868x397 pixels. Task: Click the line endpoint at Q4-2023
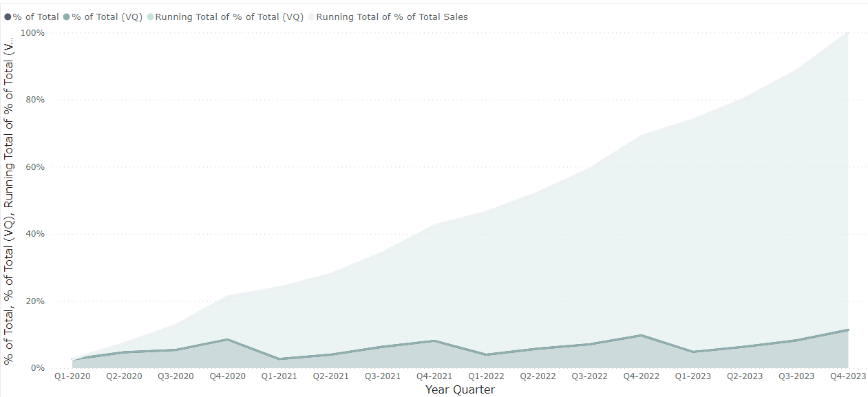pyautogui.click(x=848, y=330)
